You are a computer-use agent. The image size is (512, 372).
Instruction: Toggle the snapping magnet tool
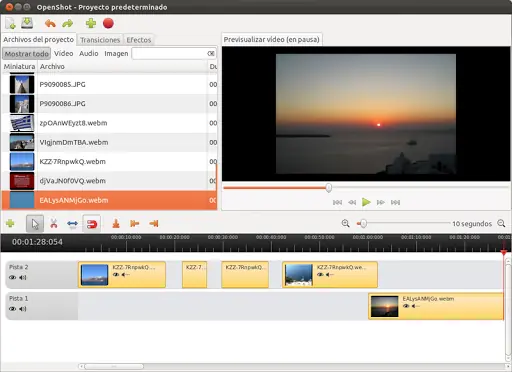(92, 224)
